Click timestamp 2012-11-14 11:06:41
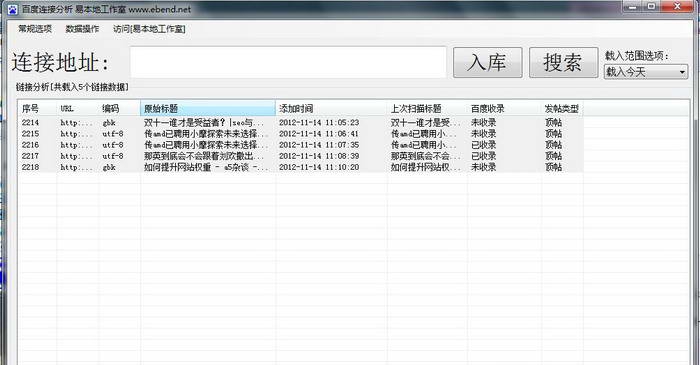The height and width of the screenshot is (365, 700). click(319, 133)
